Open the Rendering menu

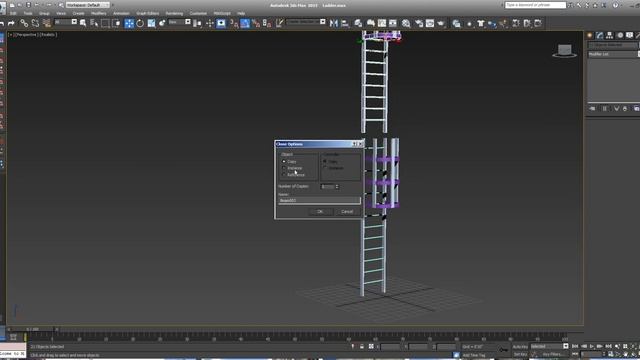coord(174,13)
